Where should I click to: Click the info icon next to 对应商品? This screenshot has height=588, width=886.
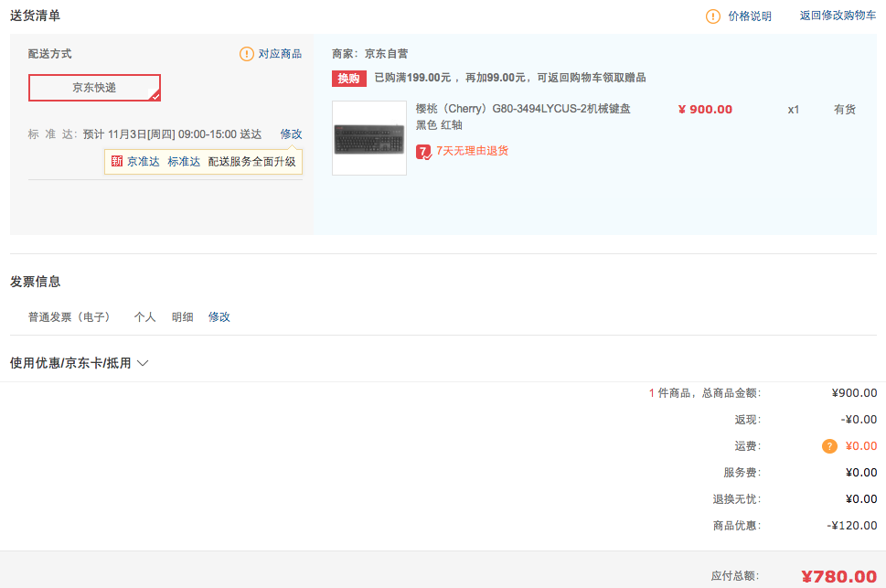246,54
